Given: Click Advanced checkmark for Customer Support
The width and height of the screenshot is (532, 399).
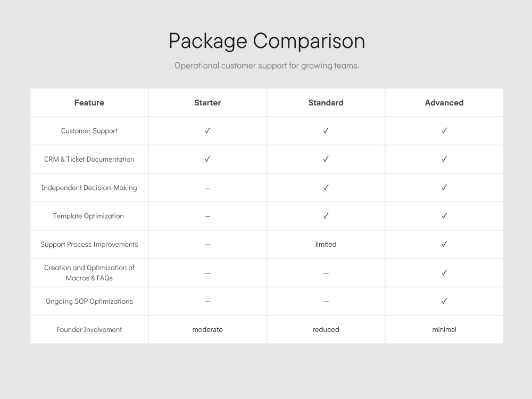Looking at the screenshot, I should [x=444, y=131].
